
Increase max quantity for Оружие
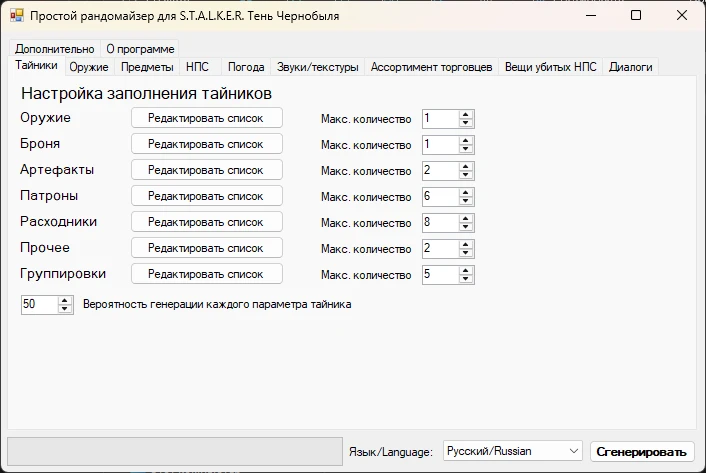click(x=466, y=115)
